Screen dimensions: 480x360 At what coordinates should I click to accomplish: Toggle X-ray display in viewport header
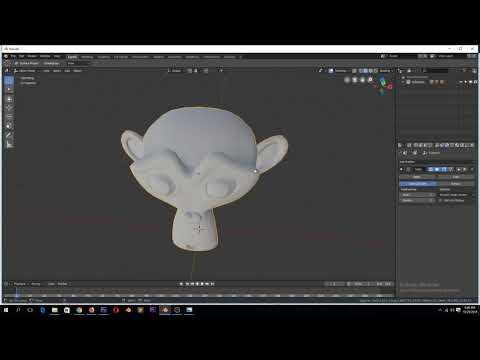[354, 71]
